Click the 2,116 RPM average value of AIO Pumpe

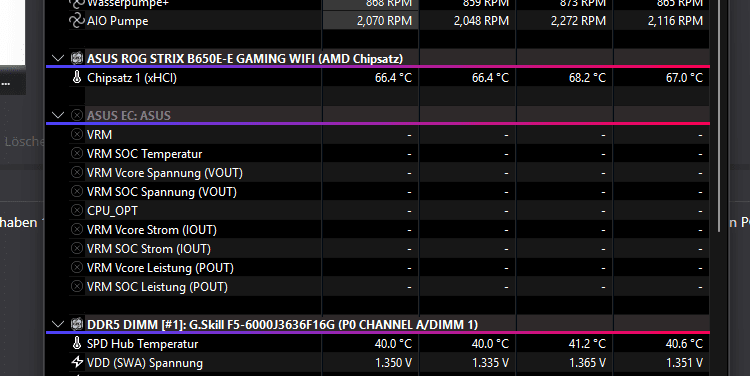point(675,21)
